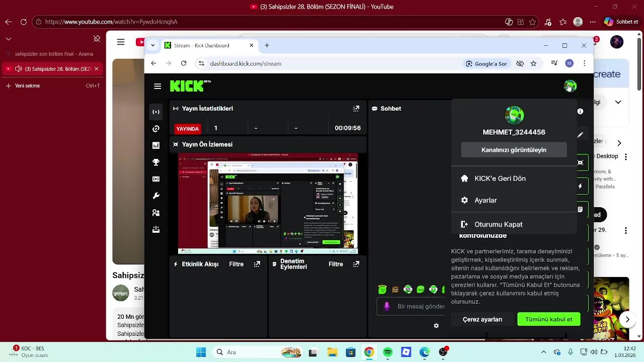Open the trophy achievements sidebar icon
Screen dimensions: 644x362
coord(156,162)
